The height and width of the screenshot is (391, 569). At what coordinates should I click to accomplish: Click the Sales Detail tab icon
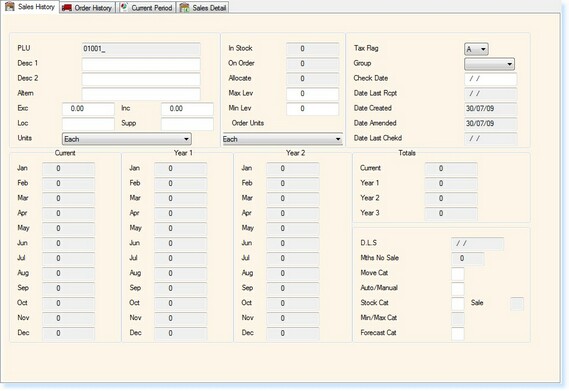coord(185,8)
